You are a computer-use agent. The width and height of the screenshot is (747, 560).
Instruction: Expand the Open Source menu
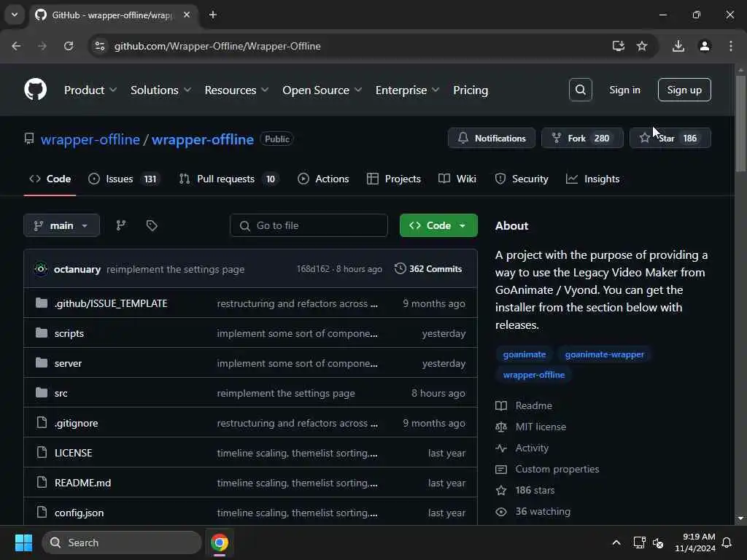pos(322,90)
